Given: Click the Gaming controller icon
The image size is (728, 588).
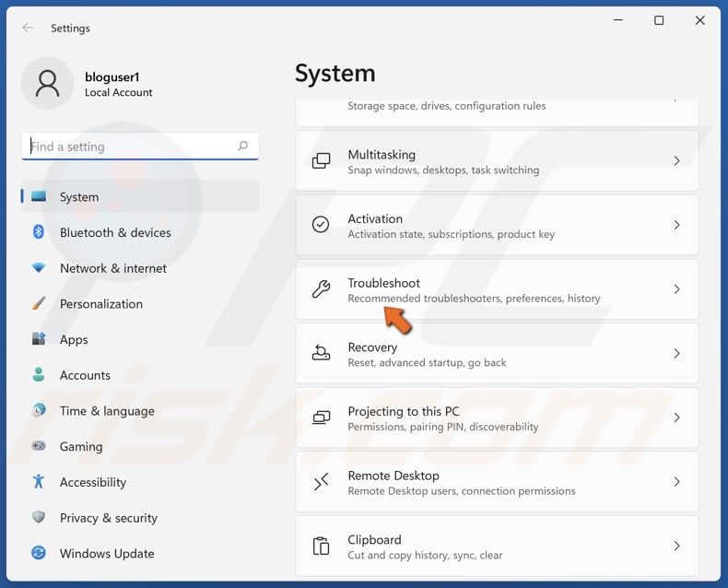Looking at the screenshot, I should coord(39,446).
